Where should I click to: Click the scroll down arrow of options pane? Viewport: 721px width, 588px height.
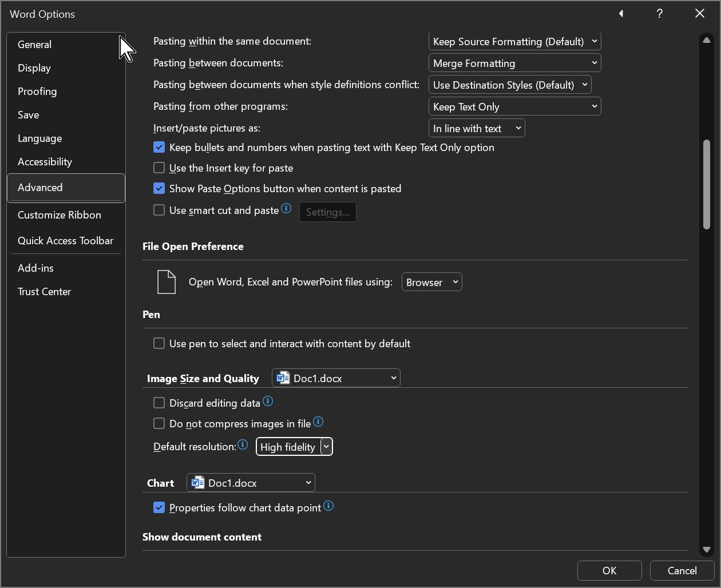click(707, 550)
